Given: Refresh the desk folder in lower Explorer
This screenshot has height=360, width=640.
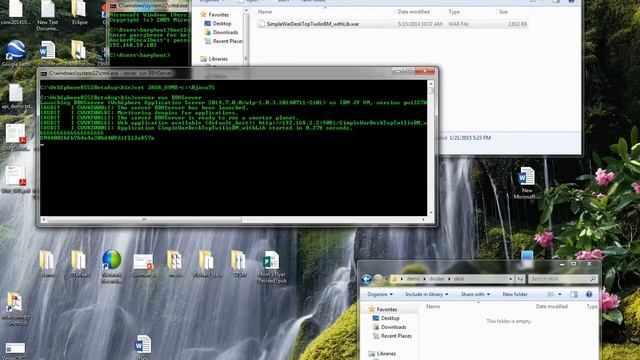Looking at the screenshot, I should [520, 279].
